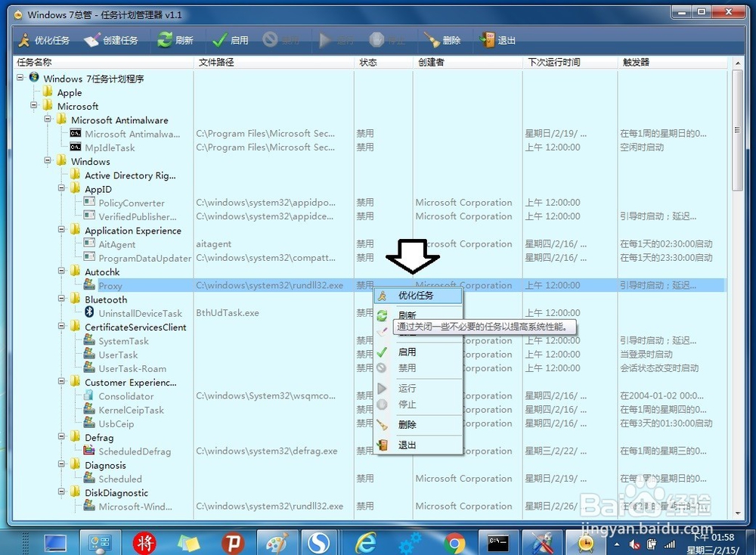Choose 停止 in the context menu
756x555 pixels.
click(x=419, y=404)
